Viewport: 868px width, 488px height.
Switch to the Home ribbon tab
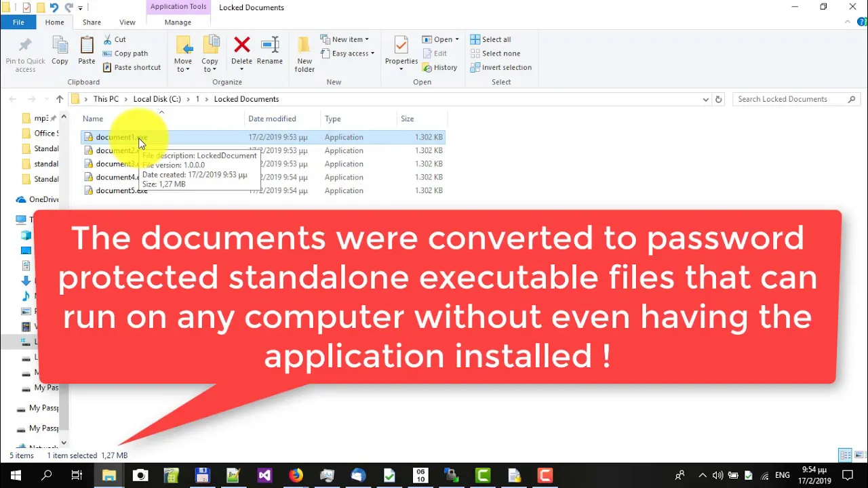pos(54,22)
